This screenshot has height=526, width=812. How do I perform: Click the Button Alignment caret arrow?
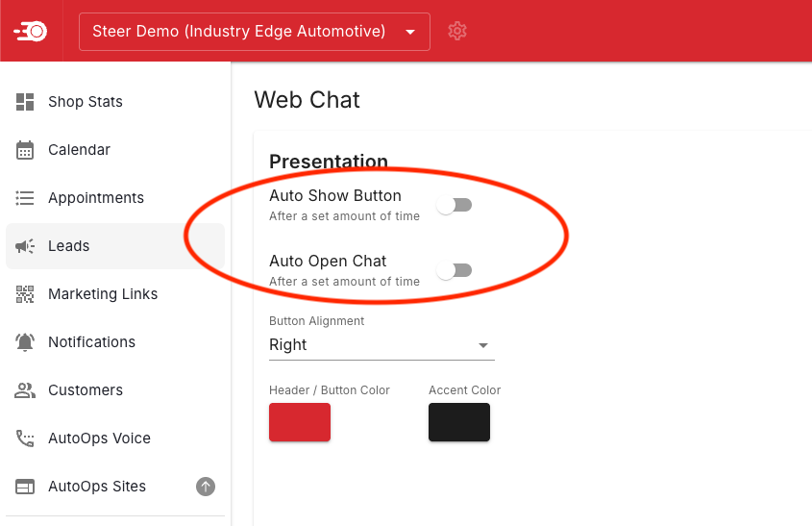[x=483, y=345]
